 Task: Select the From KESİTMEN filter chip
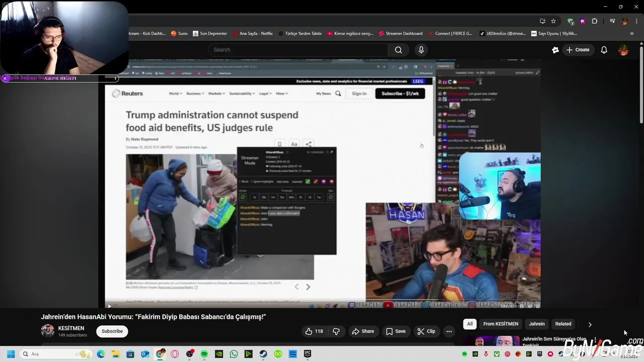tap(501, 324)
